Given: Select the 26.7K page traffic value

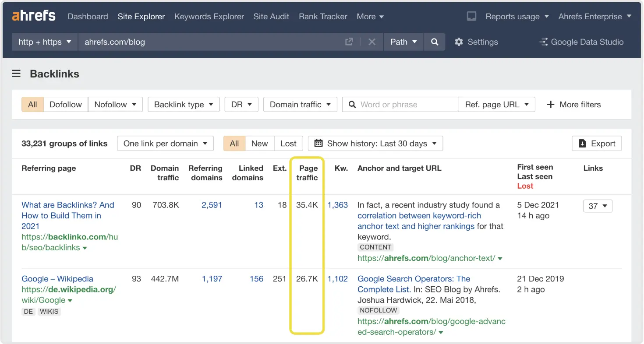Looking at the screenshot, I should click(x=307, y=279).
